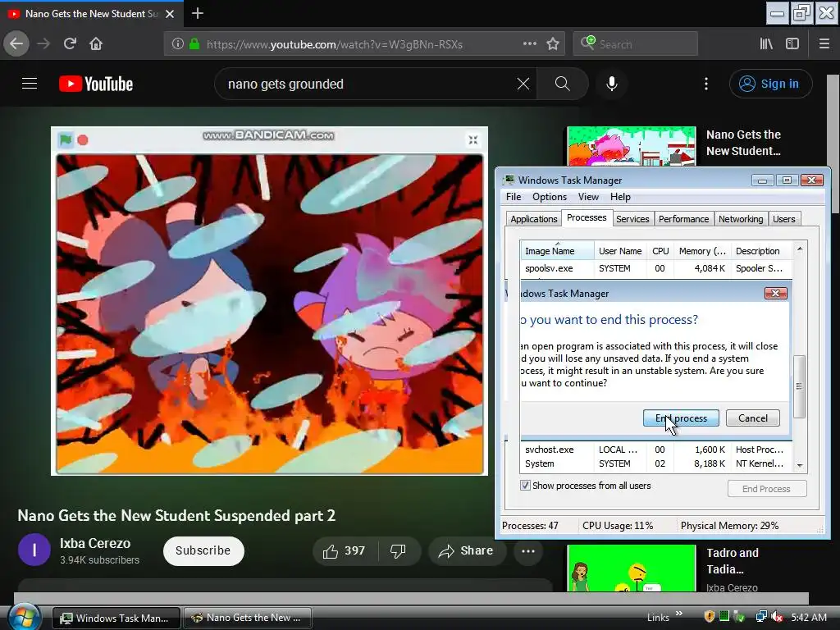Open Task Manager File menu

514,197
